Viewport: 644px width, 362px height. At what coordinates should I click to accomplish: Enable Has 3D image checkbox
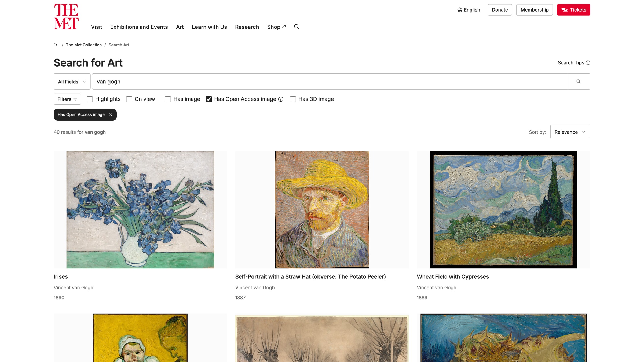[x=293, y=99]
